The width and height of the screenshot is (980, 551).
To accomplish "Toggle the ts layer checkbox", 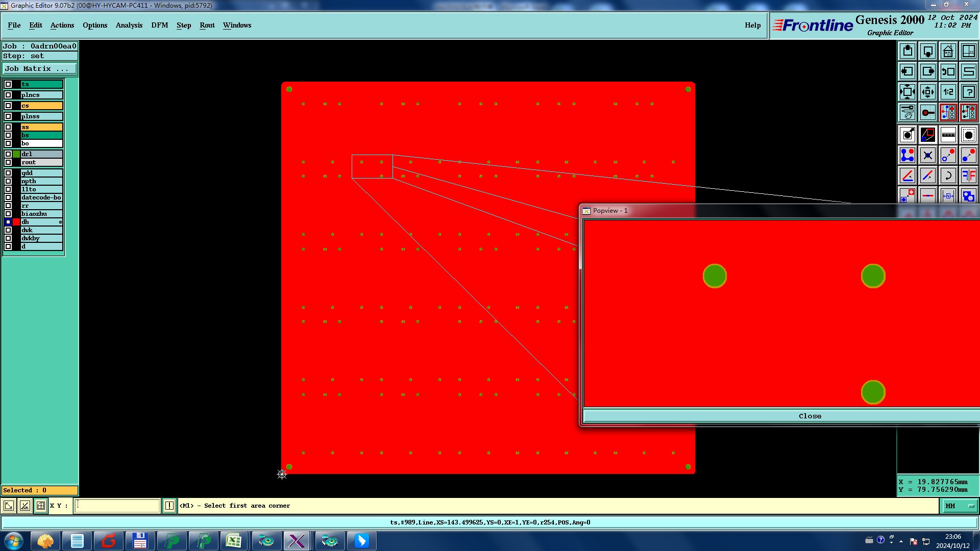I will tap(8, 84).
